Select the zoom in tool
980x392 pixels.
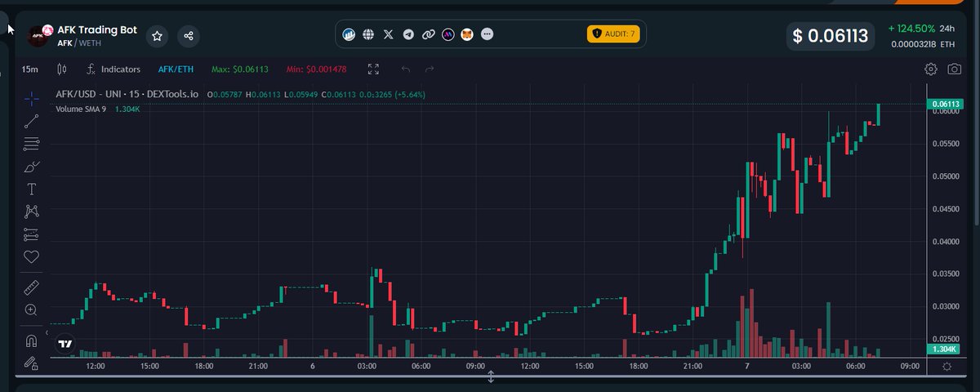[32, 310]
